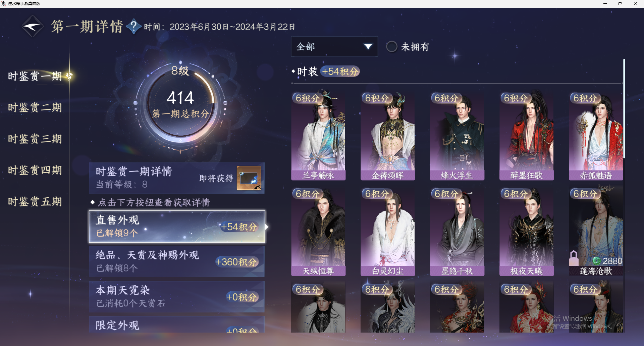Open the 全部 filter dropdown

(334, 46)
